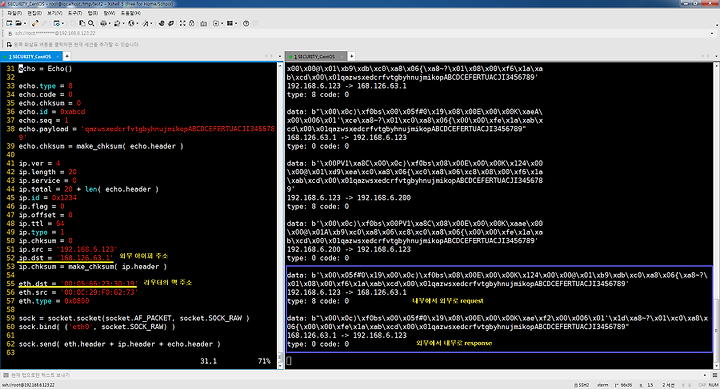Image resolution: width=720 pixels, height=389 pixels.
Task: Click the status bar up arrow icon
Action: pyautogui.click(x=683, y=385)
